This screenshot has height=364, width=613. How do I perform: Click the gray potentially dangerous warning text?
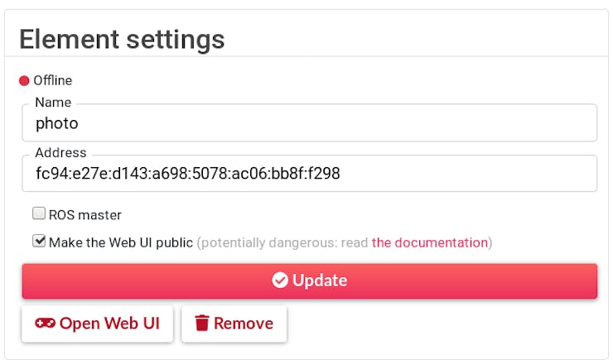pyautogui.click(x=282, y=242)
